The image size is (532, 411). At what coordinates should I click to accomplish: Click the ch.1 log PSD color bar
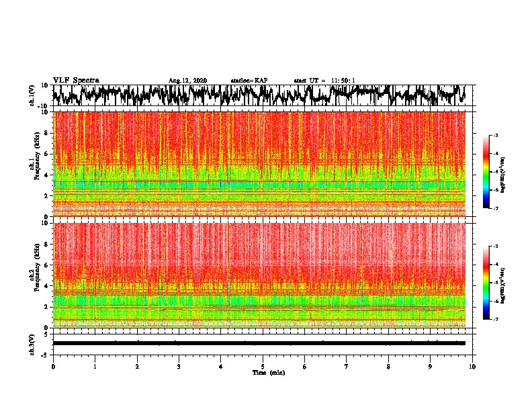tap(486, 172)
